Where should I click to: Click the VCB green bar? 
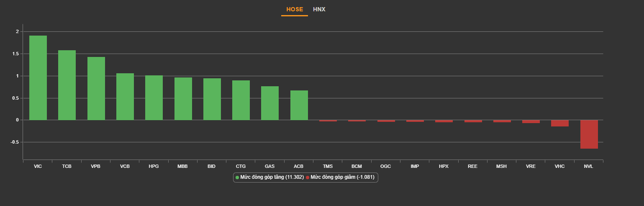pyautogui.click(x=125, y=97)
